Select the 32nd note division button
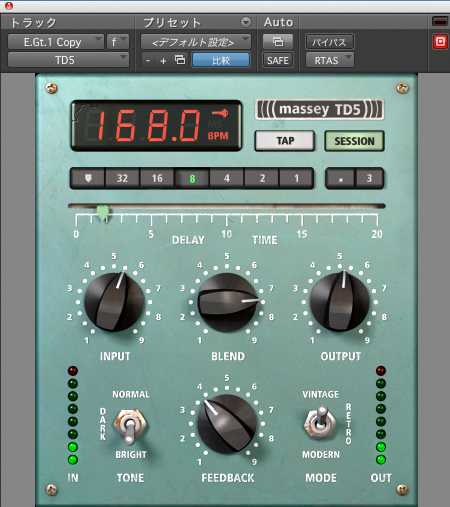This screenshot has height=507, width=450. pos(122,178)
